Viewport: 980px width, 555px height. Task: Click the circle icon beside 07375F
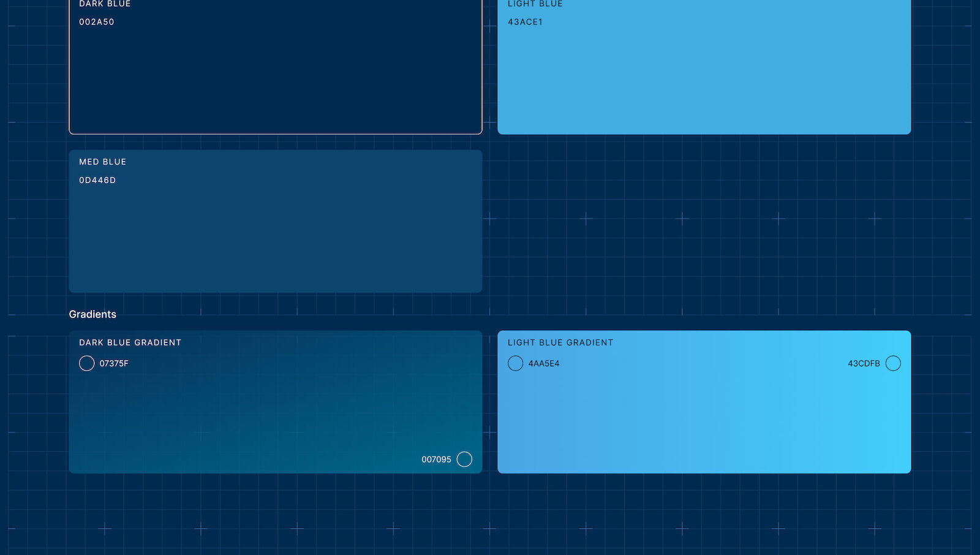click(86, 363)
